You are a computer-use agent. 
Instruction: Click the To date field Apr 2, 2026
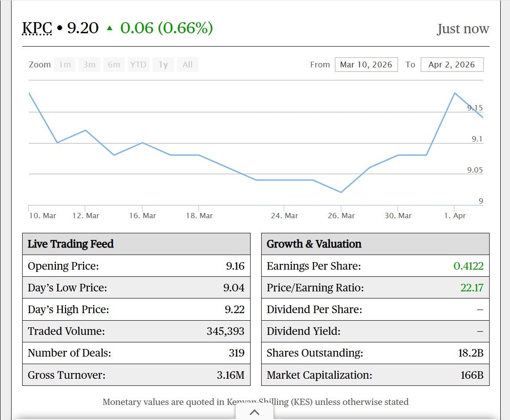[x=452, y=64]
